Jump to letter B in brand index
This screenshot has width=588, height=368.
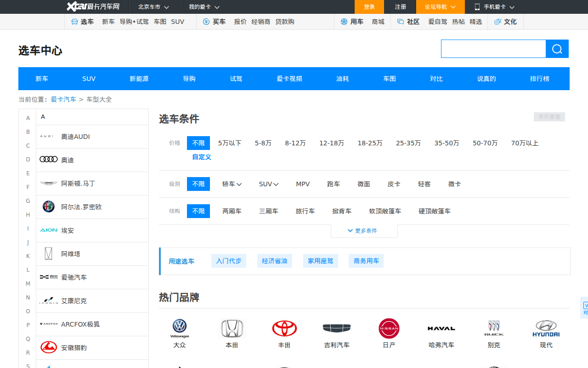28,132
